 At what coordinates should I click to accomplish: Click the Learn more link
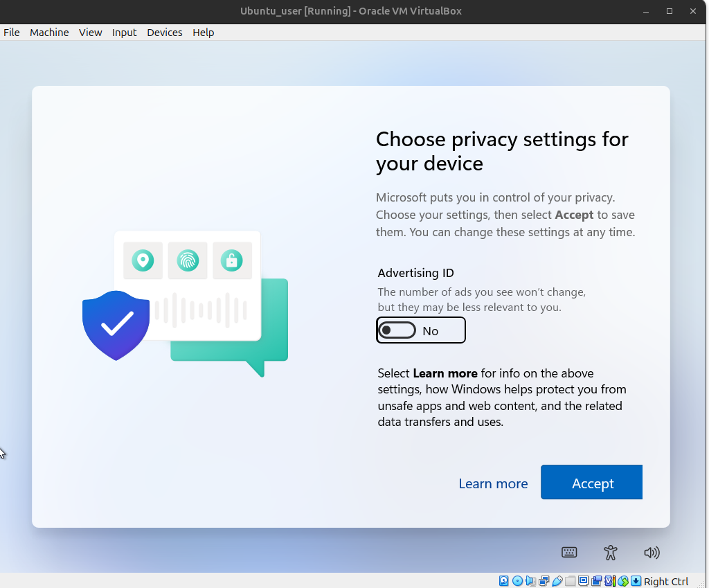[493, 483]
